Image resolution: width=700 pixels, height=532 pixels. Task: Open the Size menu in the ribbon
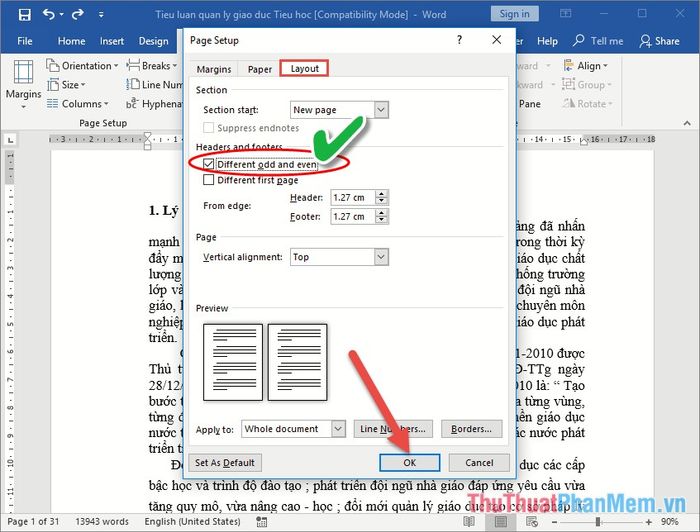pos(67,84)
